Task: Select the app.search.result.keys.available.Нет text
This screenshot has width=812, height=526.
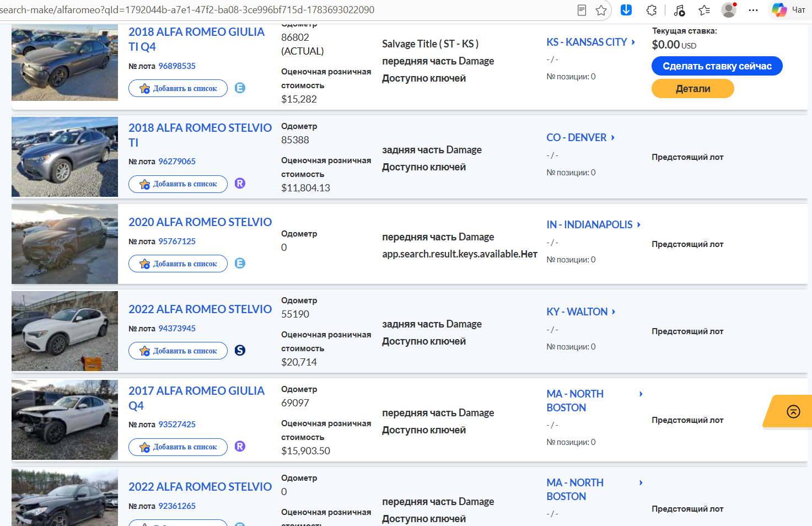Action: 460,254
